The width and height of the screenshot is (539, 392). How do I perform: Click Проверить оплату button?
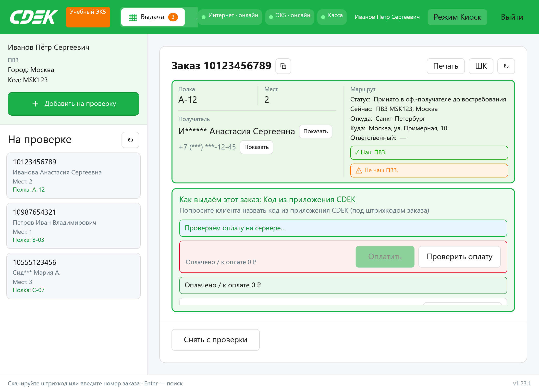pyautogui.click(x=459, y=257)
